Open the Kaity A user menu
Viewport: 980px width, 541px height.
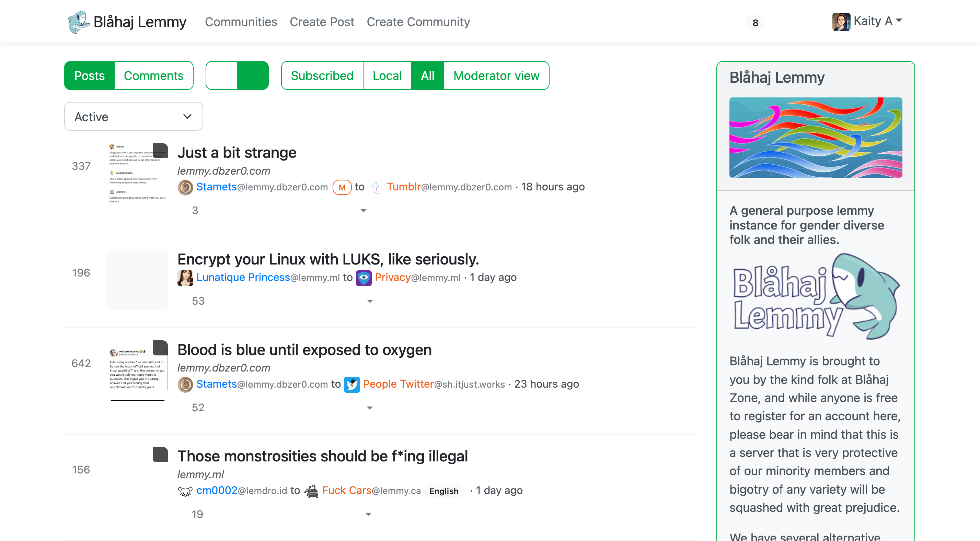867,21
